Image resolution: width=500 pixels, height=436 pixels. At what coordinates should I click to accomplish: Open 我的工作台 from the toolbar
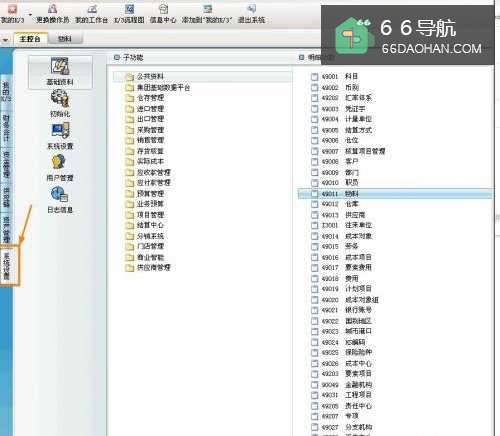(x=91, y=14)
